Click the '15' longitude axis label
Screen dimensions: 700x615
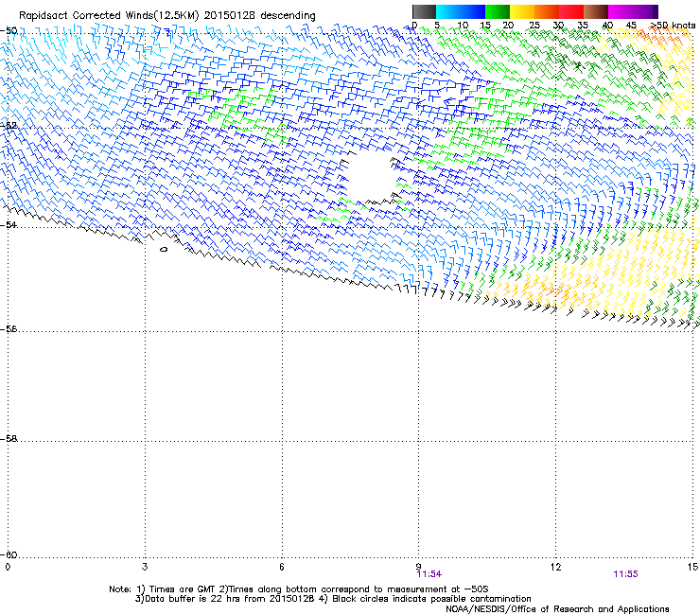tap(692, 567)
